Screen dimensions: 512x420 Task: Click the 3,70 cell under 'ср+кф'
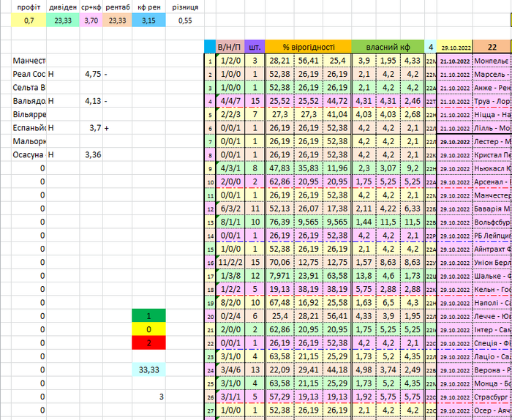pos(91,20)
